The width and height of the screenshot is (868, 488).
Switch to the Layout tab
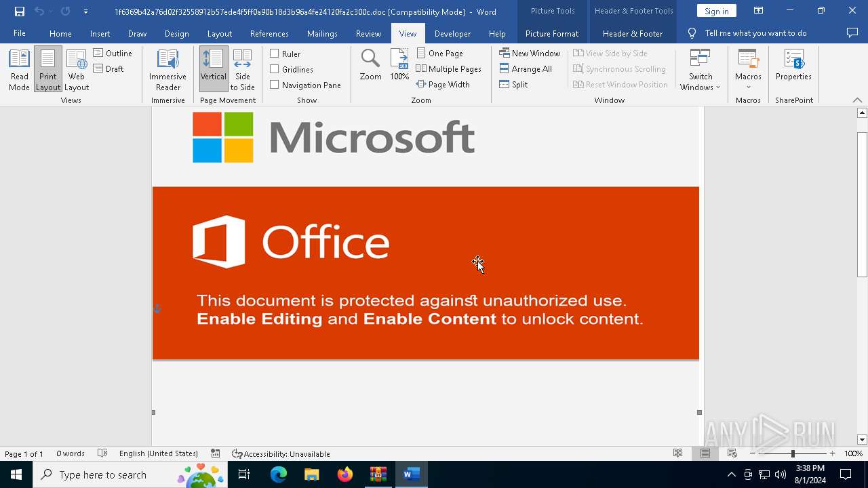pyautogui.click(x=219, y=33)
